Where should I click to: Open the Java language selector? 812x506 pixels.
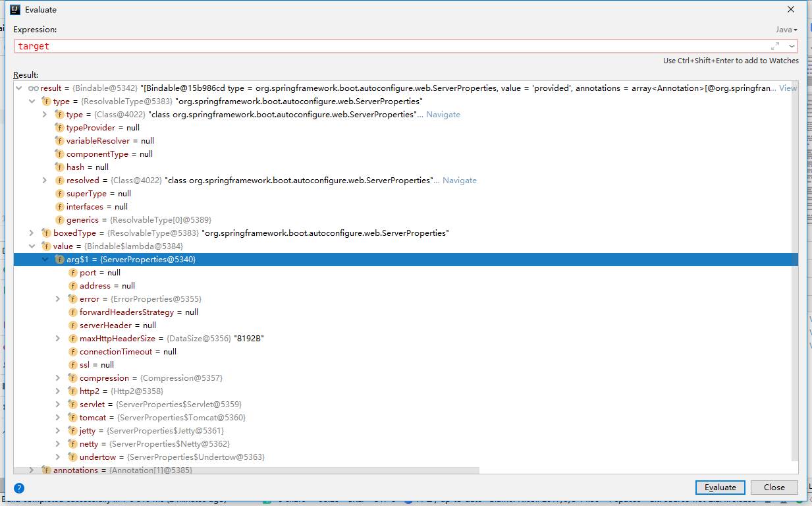click(786, 30)
